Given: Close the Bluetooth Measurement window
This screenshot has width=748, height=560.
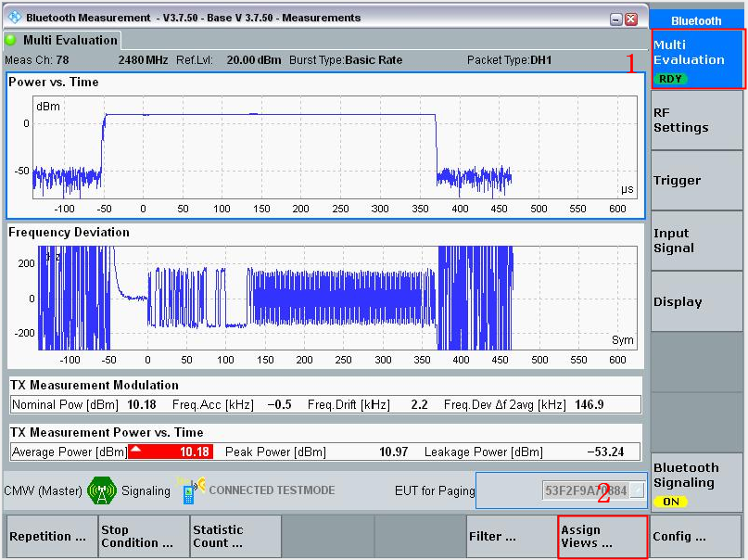Looking at the screenshot, I should tap(631, 19).
